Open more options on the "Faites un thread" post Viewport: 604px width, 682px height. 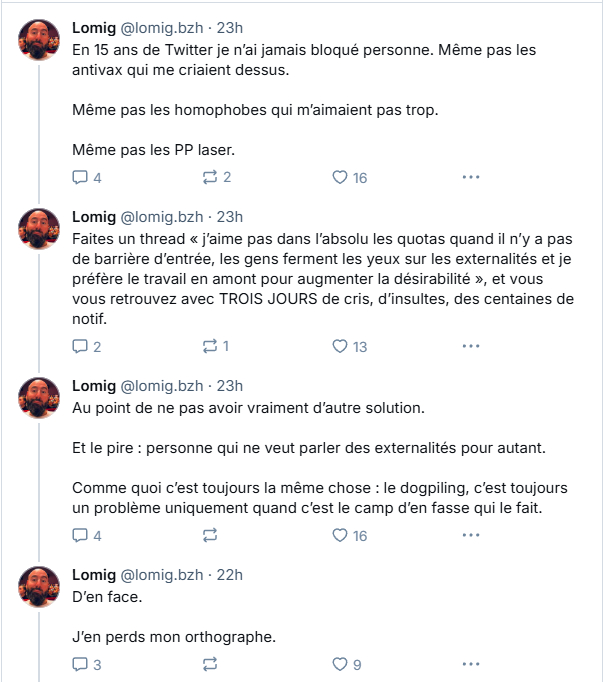click(470, 346)
